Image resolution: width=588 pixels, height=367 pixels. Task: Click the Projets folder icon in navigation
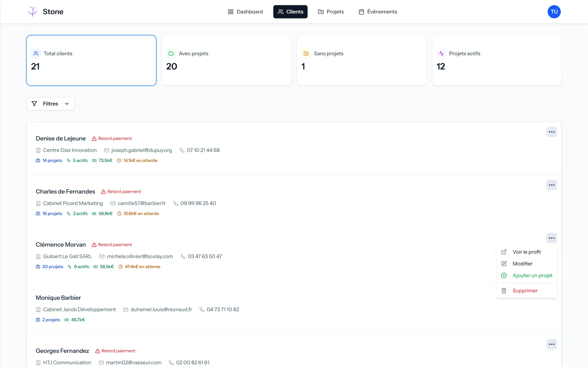[x=321, y=11]
